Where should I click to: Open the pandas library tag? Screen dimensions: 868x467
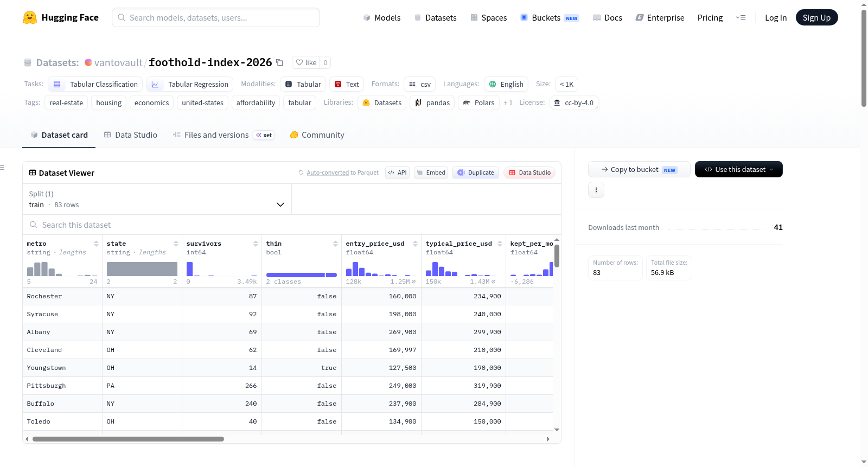[x=432, y=103]
